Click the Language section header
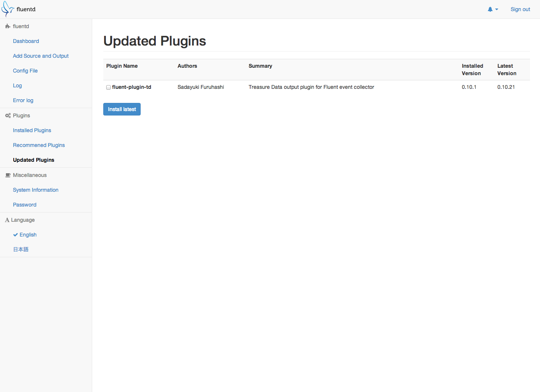 [23, 220]
